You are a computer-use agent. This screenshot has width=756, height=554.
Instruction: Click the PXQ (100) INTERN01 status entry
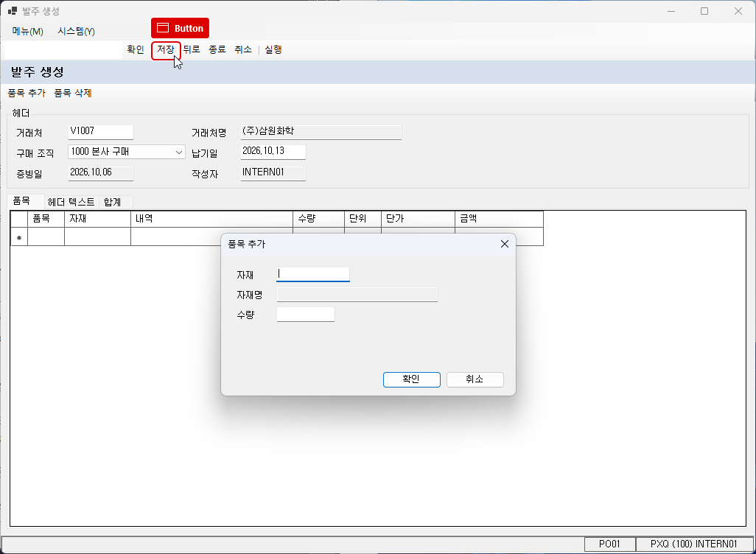click(694, 544)
